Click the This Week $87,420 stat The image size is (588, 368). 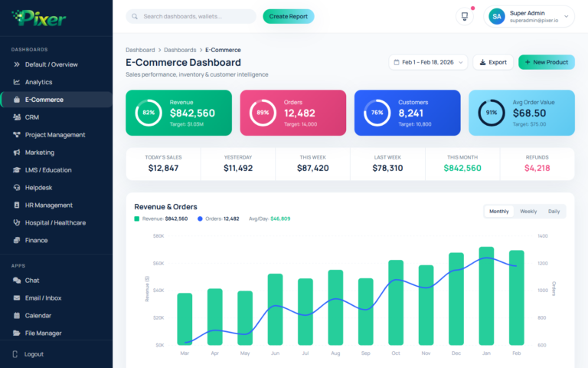(312, 164)
